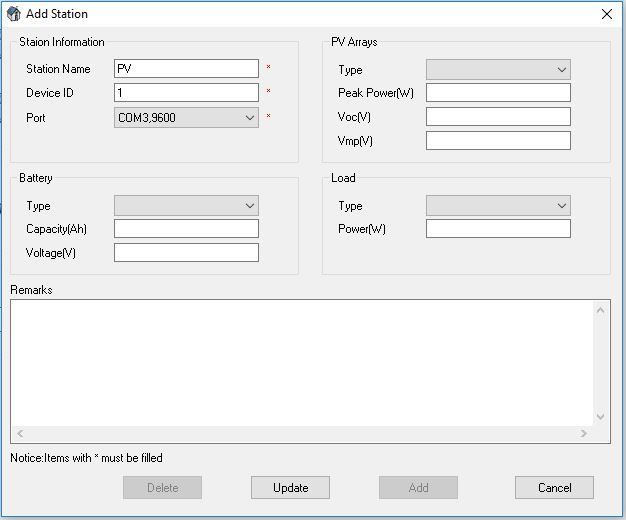Screen dimensions: 626x520
Task: Click inside the Remarks text area
Action: point(300,362)
